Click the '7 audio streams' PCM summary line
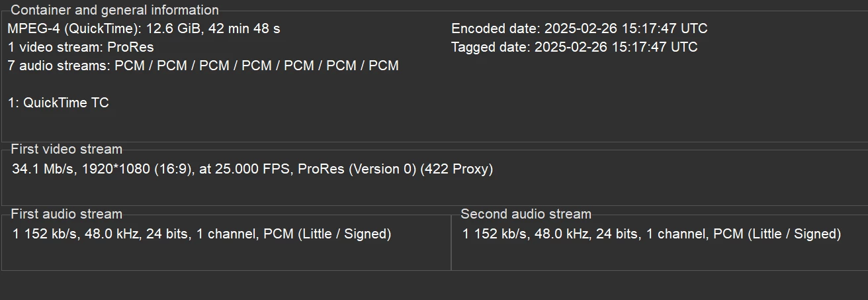Screen dimensions: 868x300 (203, 66)
